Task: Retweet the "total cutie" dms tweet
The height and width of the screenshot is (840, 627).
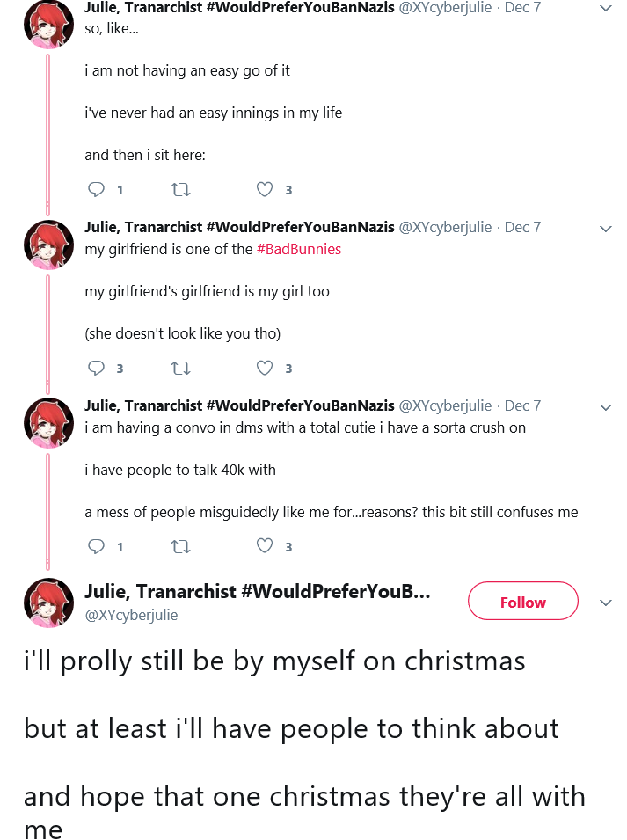Action: [x=180, y=546]
